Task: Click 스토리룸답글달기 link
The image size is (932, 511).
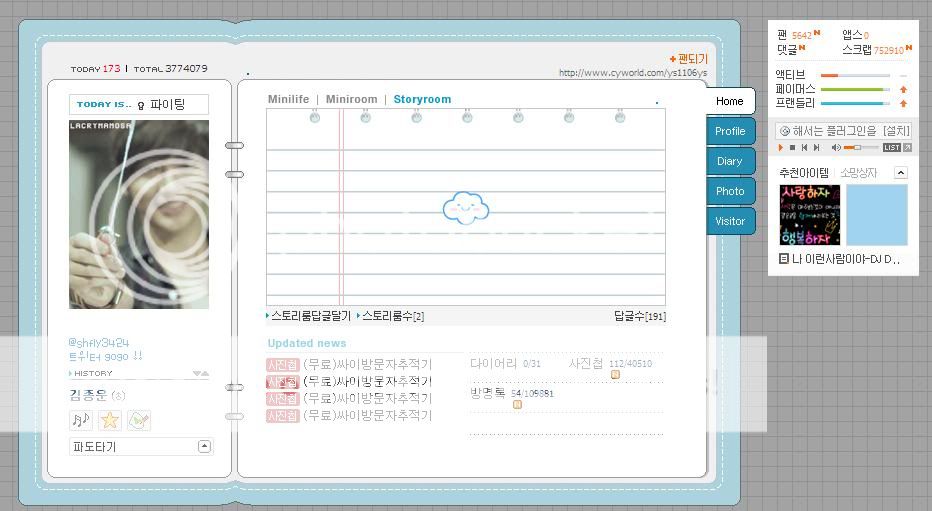Action: click(x=310, y=316)
